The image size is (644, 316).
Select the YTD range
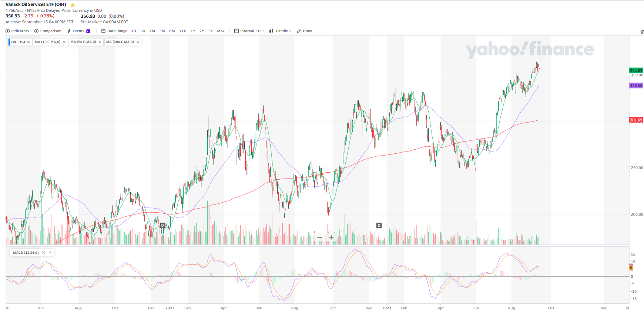coord(183,31)
